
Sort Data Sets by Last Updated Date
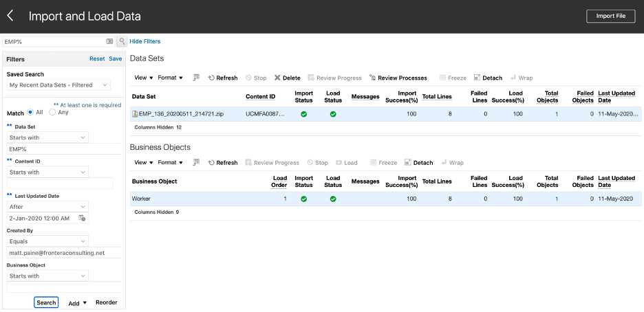click(616, 97)
